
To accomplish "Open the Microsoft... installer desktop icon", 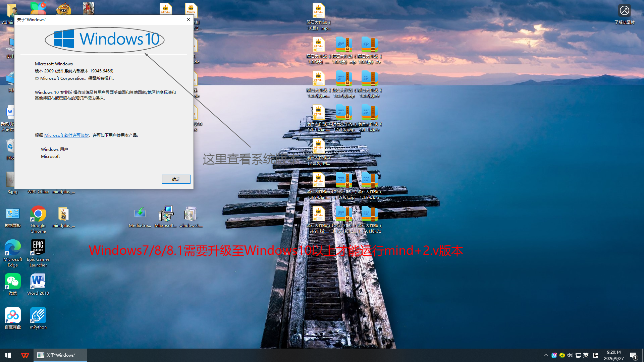I will click(165, 217).
